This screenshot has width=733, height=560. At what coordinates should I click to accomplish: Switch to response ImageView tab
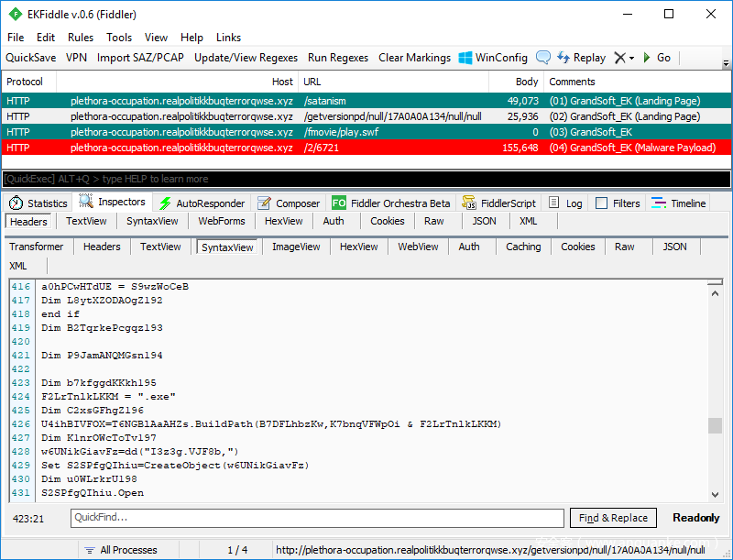pyautogui.click(x=296, y=247)
